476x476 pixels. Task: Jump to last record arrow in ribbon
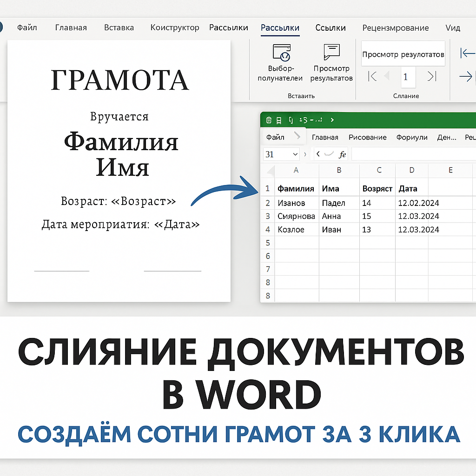point(432,76)
